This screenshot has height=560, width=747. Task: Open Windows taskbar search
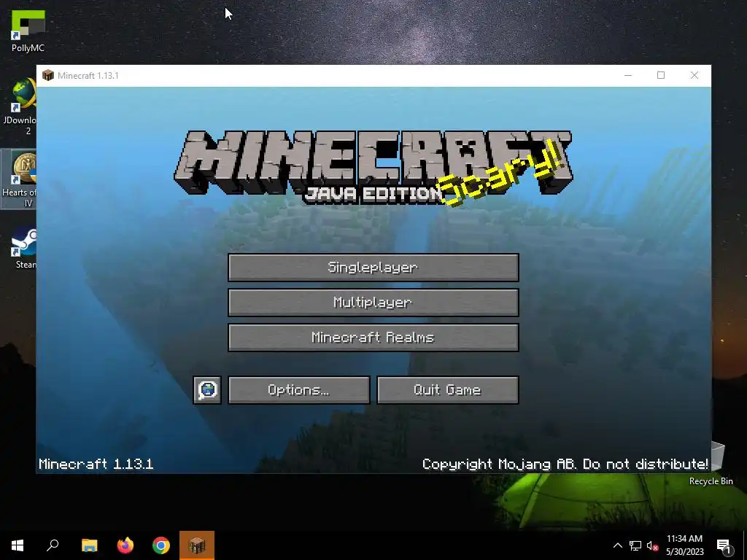[x=53, y=545]
